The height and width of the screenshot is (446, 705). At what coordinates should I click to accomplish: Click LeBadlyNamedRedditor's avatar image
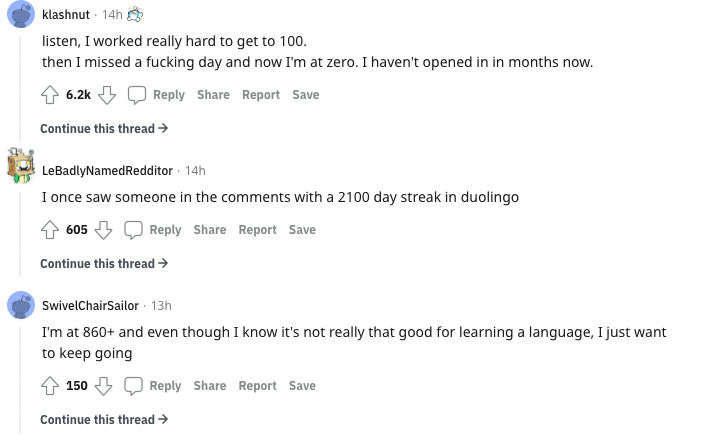21,167
